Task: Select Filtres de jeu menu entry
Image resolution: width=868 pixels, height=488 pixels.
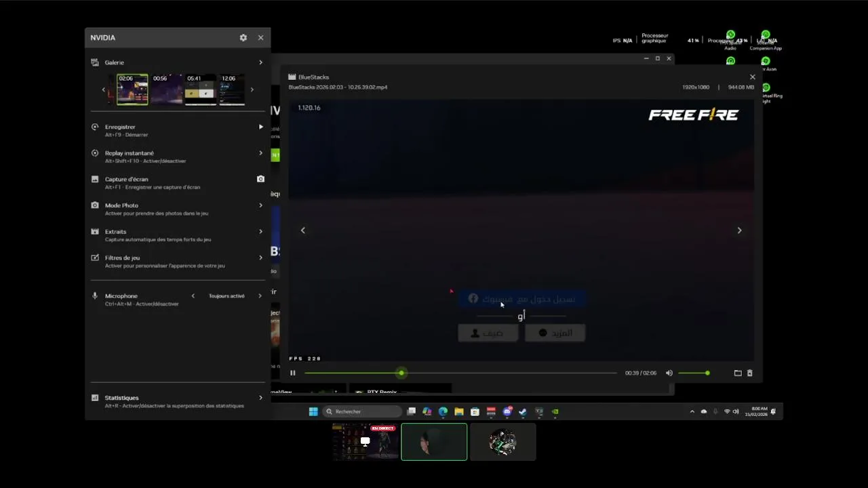Action: (178, 261)
